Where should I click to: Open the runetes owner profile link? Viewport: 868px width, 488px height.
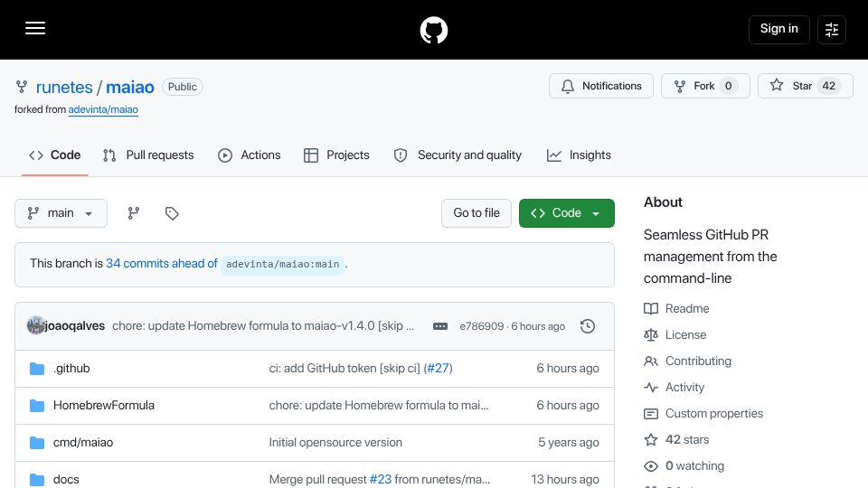64,87
